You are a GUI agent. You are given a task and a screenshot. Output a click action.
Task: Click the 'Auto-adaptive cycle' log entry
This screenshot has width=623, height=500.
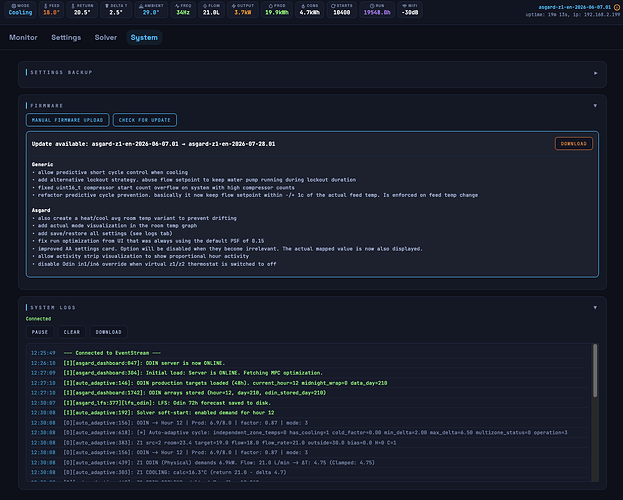[315, 432]
